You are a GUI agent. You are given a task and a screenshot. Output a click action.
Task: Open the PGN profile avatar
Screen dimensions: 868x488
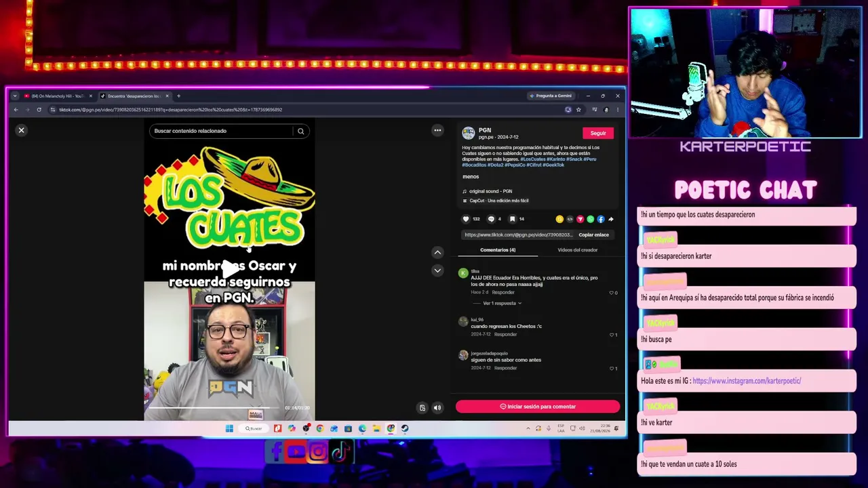pos(468,134)
